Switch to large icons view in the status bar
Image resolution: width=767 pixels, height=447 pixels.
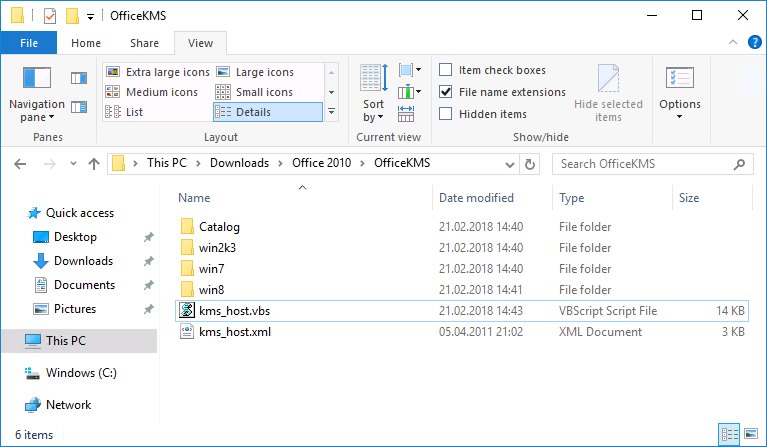(x=751, y=433)
